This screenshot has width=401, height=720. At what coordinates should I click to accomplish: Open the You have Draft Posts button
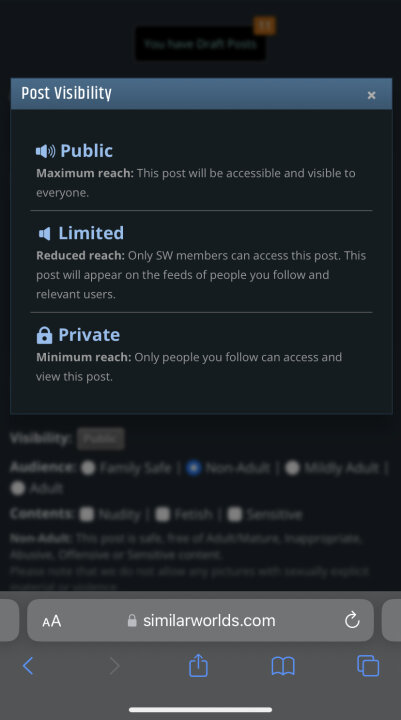click(x=200, y=44)
